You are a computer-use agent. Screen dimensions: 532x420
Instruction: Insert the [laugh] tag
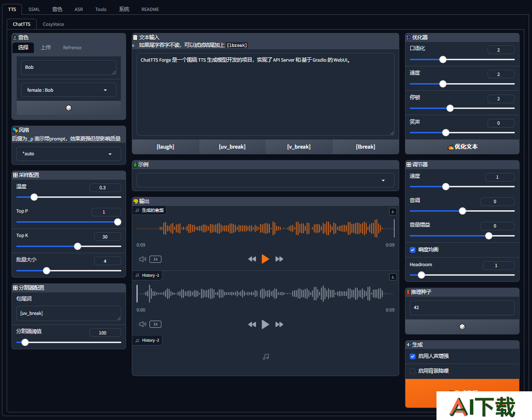click(165, 147)
